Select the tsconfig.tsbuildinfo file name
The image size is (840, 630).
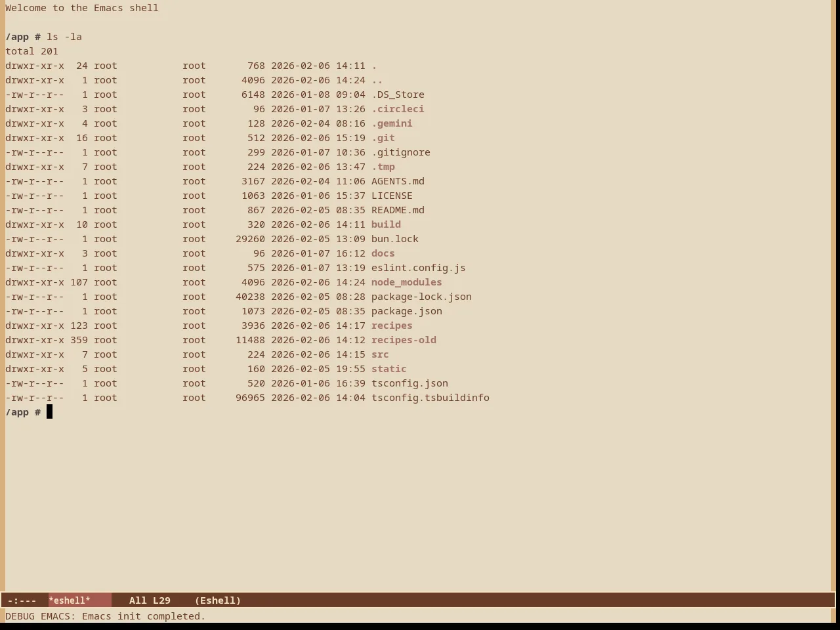(x=430, y=398)
